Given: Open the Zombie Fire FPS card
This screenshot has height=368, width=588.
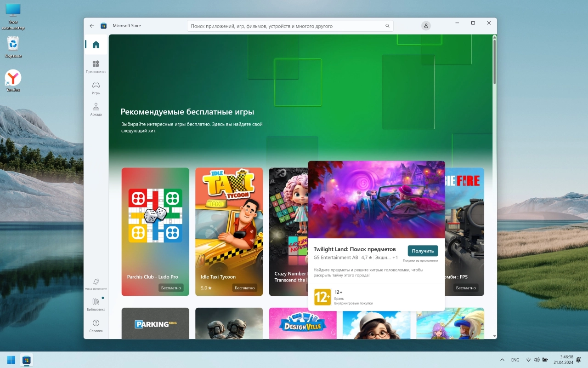Looking at the screenshot, I should coord(464,232).
